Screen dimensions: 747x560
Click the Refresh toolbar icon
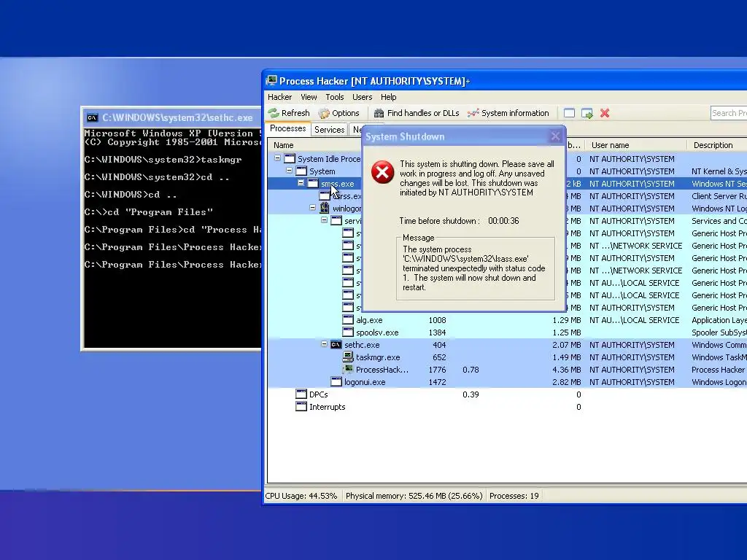click(x=274, y=113)
